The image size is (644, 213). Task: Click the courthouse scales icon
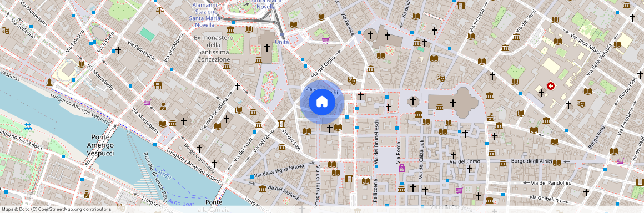coord(159,10)
